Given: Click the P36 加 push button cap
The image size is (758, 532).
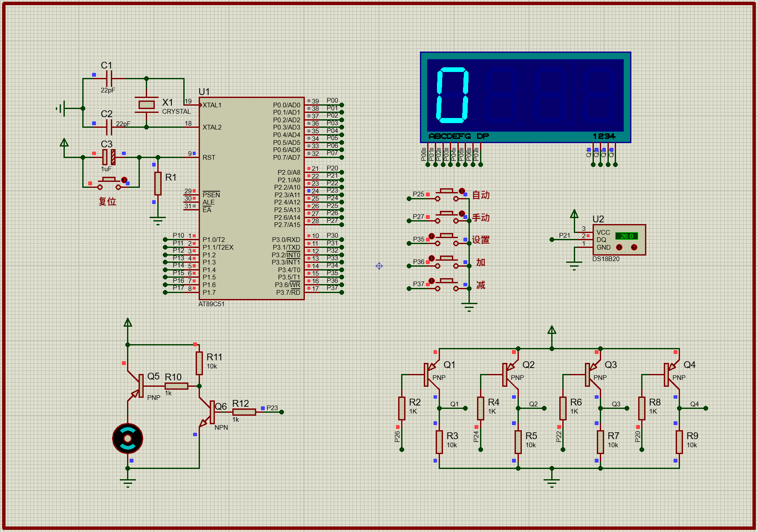Looking at the screenshot, I should [x=447, y=258].
